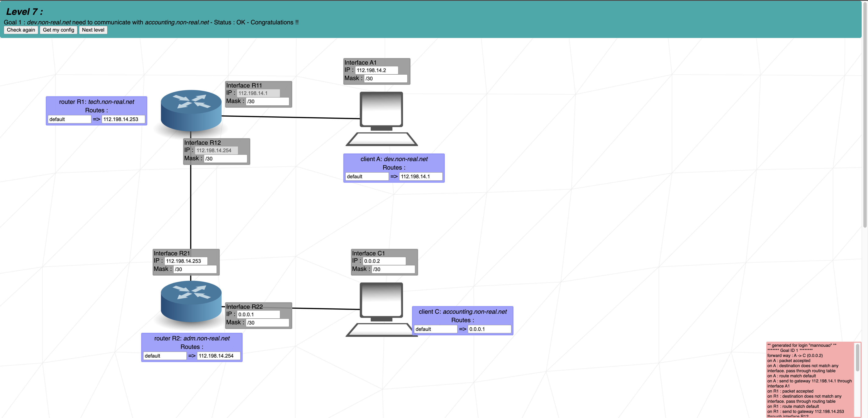Edit Interface A1 IP field

click(x=376, y=70)
